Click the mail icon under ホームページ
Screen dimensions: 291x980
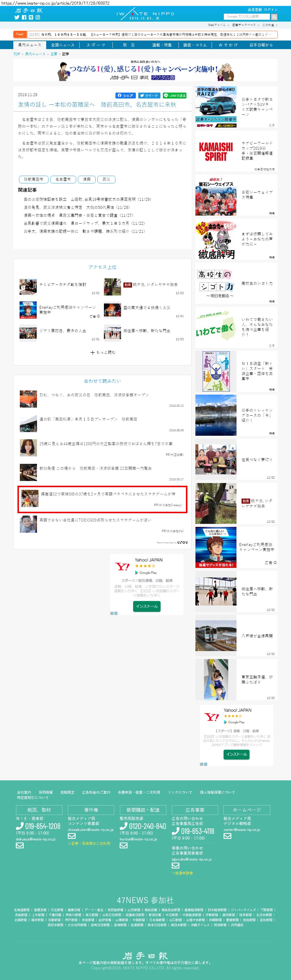227,836
